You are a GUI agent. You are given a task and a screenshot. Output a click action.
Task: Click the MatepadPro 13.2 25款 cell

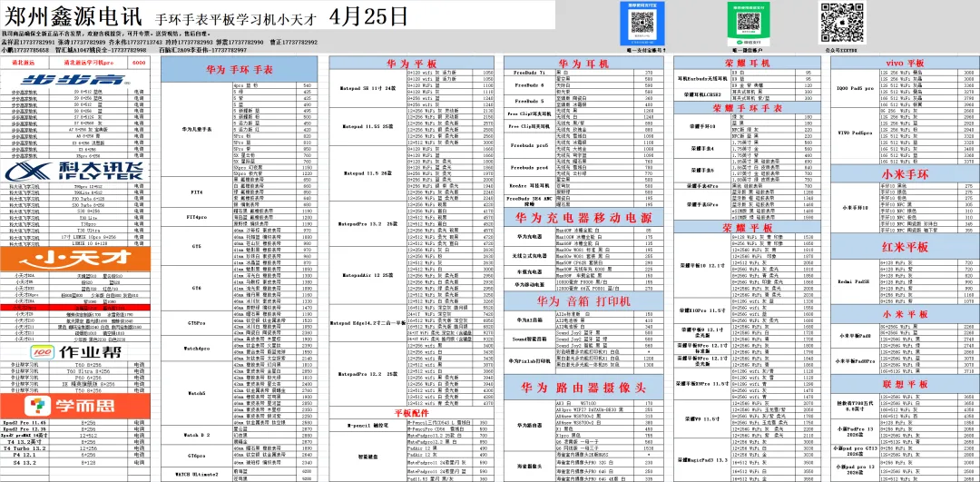tap(368, 223)
